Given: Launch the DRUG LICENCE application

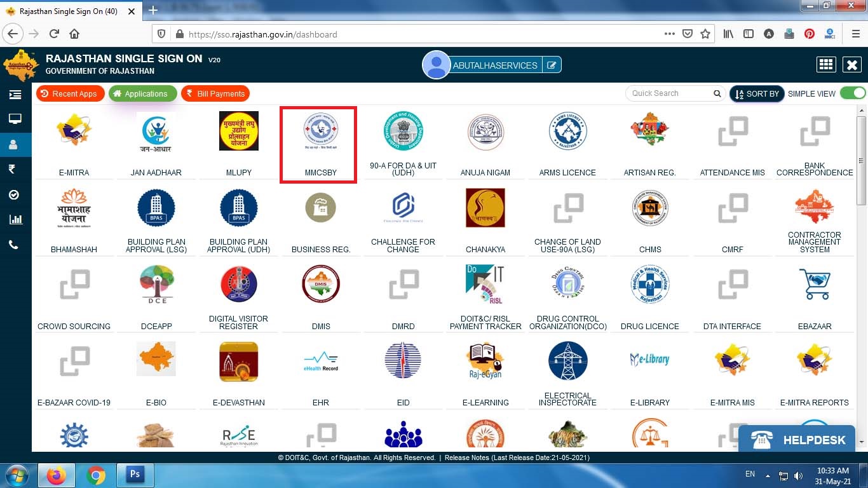Looking at the screenshot, I should pyautogui.click(x=650, y=284).
